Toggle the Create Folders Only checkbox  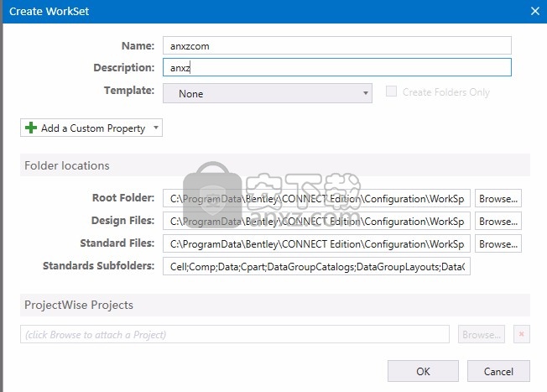click(x=391, y=91)
